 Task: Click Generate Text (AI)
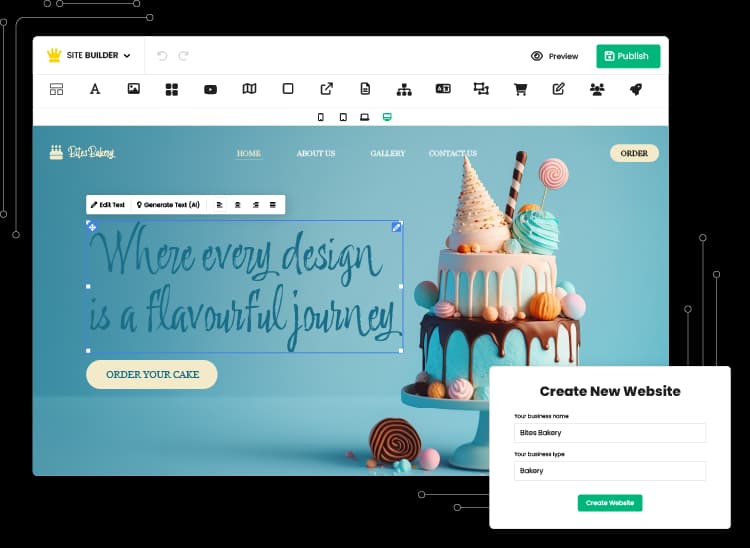coord(168,205)
